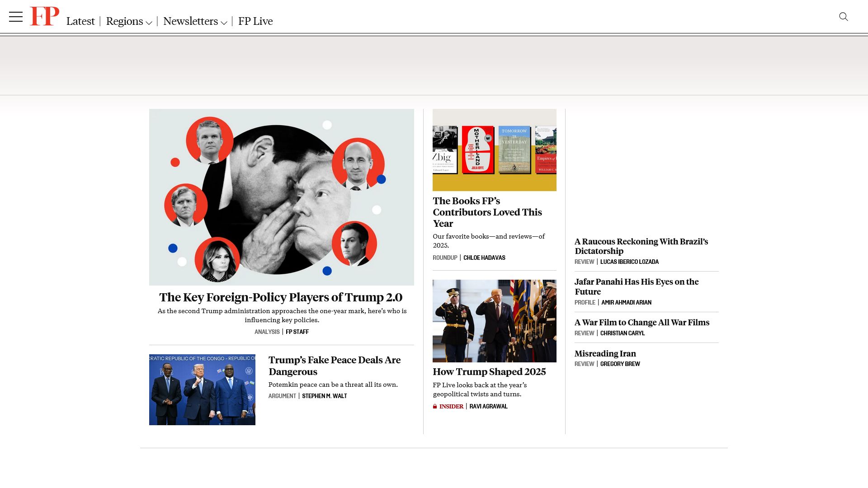The image size is (868, 488).
Task: Open the Congo peace deal photo
Action: coord(202,389)
